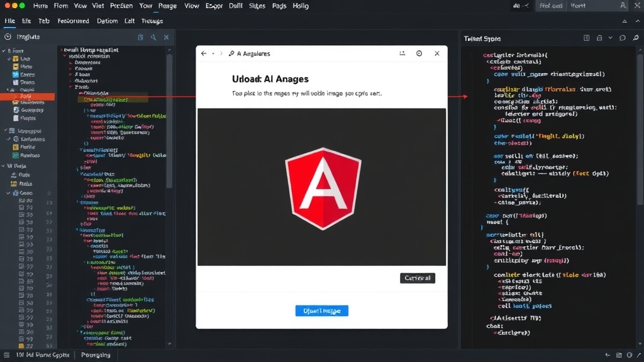This screenshot has width=644, height=362.
Task: Select the "Detiom" tab in the second toolbar row
Action: [107, 21]
